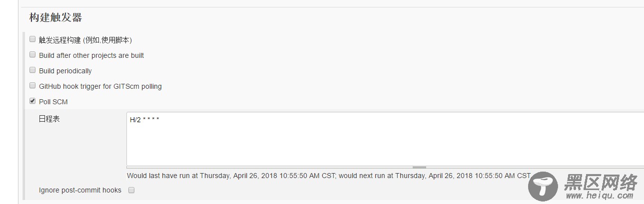
Task: Click the Ignore post-commit hooks label
Action: click(80, 190)
